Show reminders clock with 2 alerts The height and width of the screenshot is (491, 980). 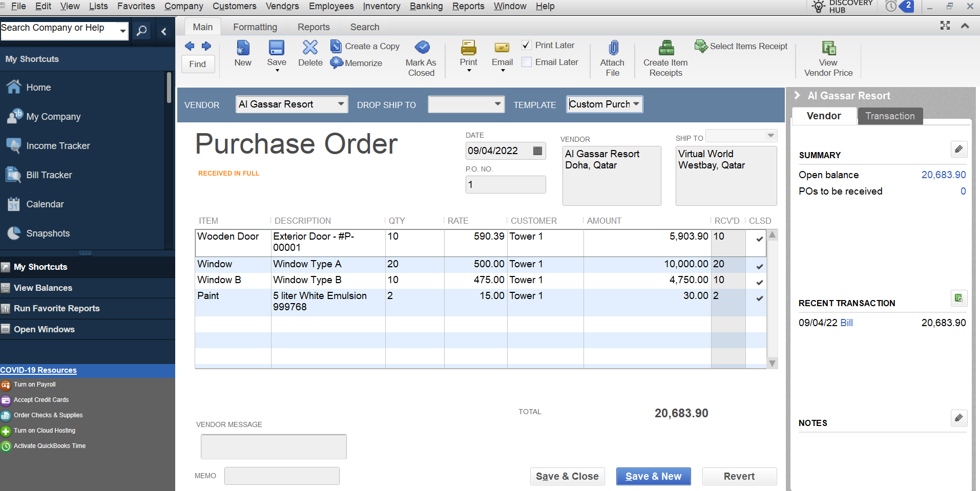click(899, 6)
